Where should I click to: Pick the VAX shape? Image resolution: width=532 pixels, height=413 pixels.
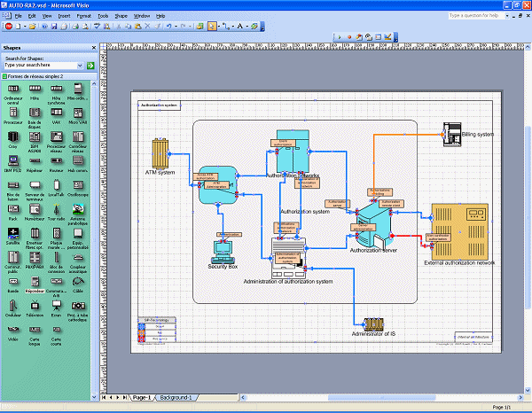pyautogui.click(x=57, y=115)
